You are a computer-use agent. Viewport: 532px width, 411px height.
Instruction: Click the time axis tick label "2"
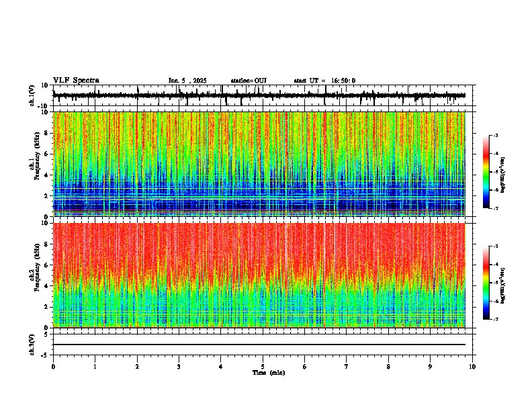137,367
